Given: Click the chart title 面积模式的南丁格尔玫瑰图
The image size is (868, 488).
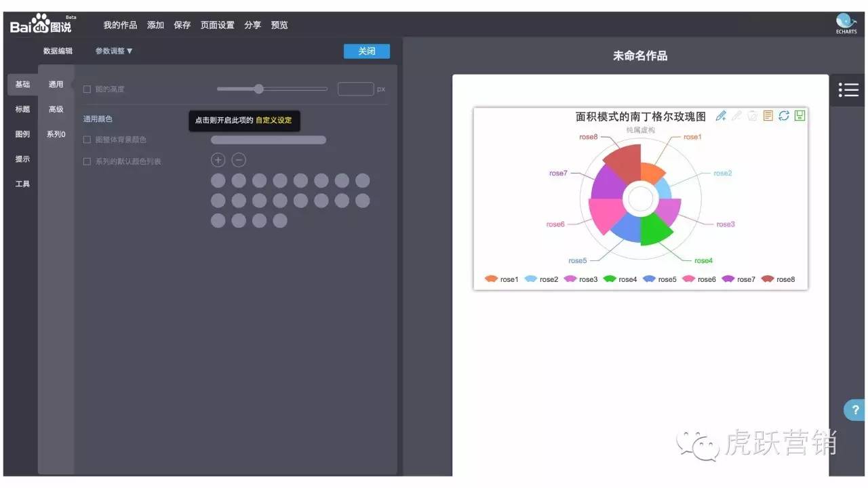Looking at the screenshot, I should [x=641, y=117].
